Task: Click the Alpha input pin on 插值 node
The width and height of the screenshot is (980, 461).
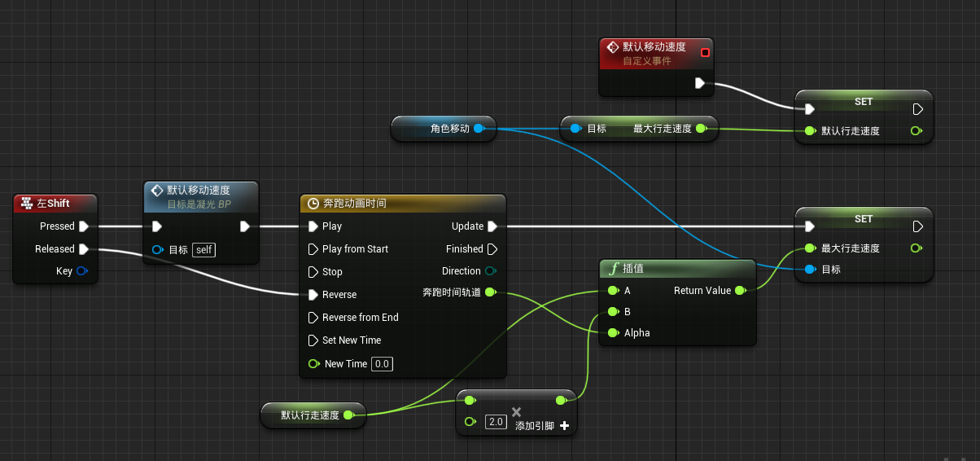Action: tap(613, 332)
